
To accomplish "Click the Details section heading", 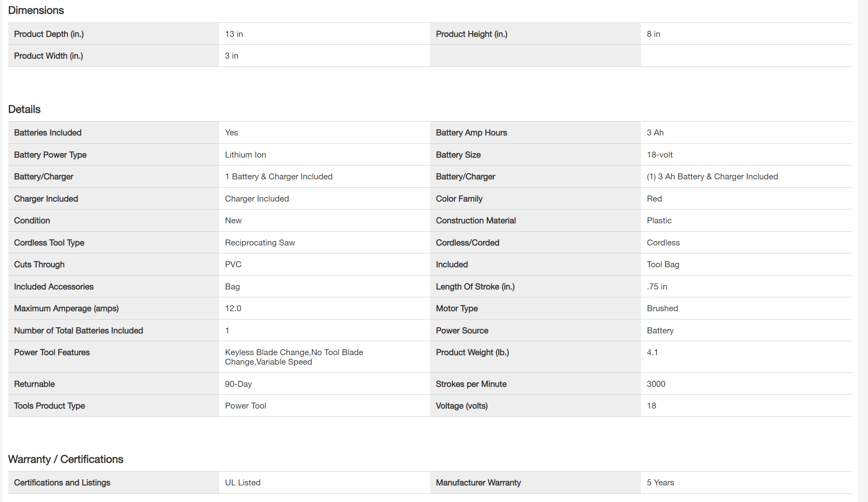I will coord(24,109).
